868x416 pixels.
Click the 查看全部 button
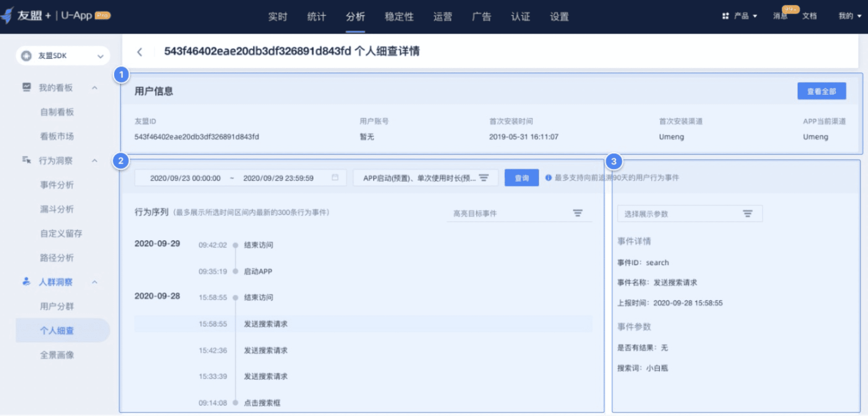[x=822, y=91]
